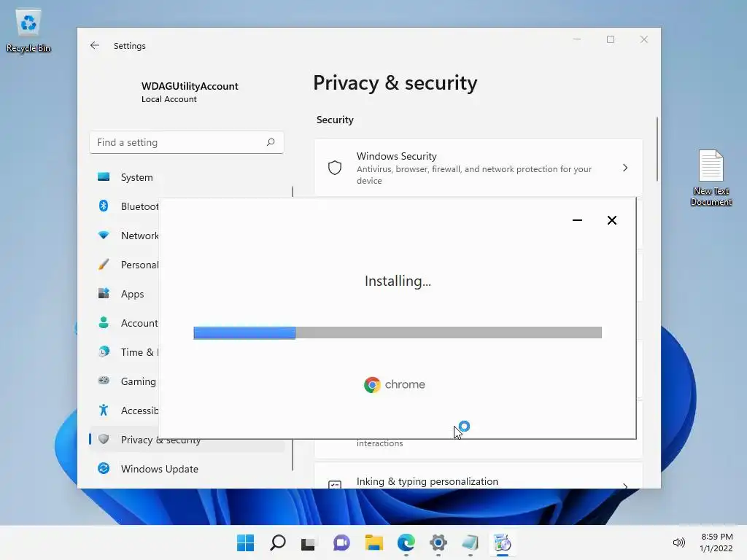This screenshot has width=747, height=560.
Task: Click WDAGUtilityAccount profile name
Action: click(190, 86)
